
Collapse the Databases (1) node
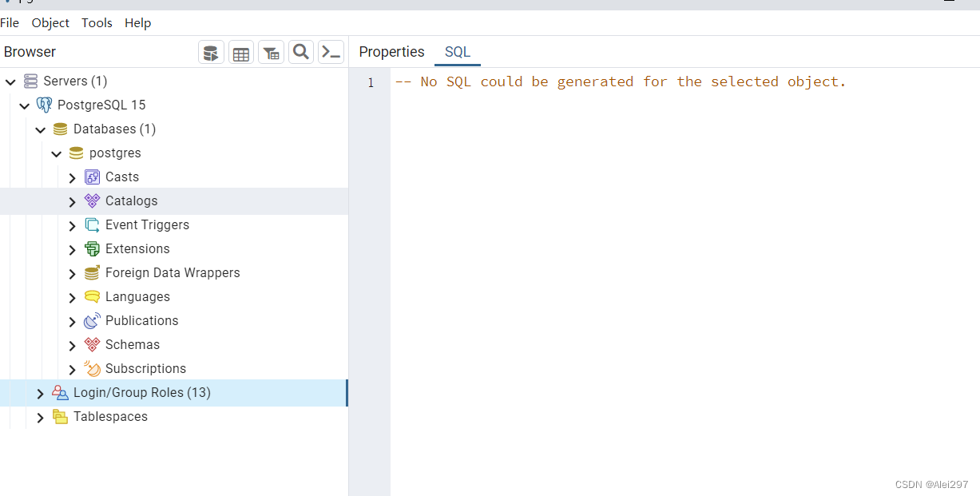click(41, 130)
